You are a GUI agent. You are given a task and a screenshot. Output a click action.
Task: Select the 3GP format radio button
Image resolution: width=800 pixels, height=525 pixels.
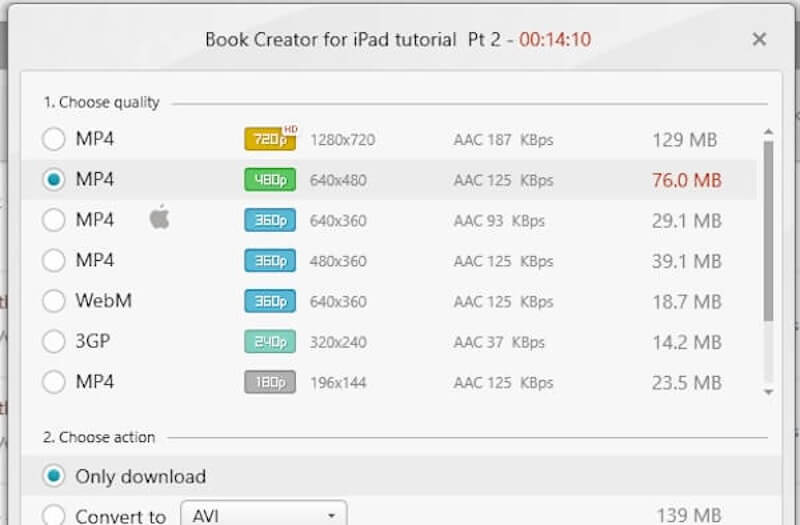54,342
